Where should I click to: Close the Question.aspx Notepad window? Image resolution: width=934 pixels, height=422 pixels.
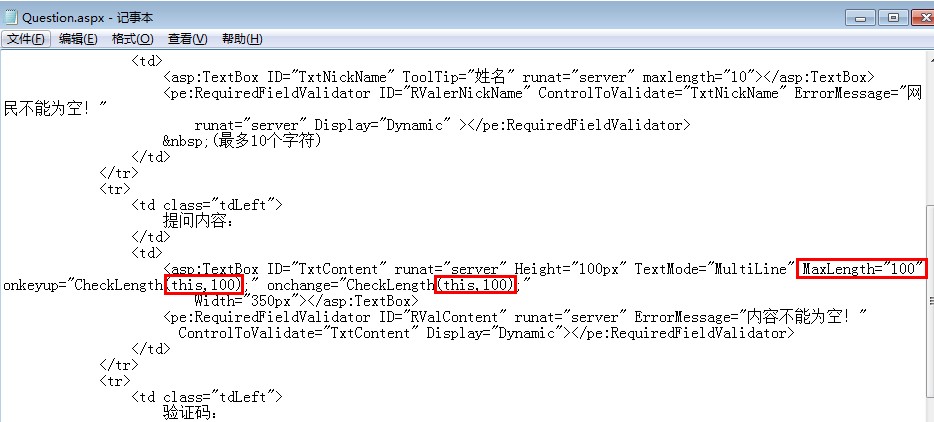922,18
